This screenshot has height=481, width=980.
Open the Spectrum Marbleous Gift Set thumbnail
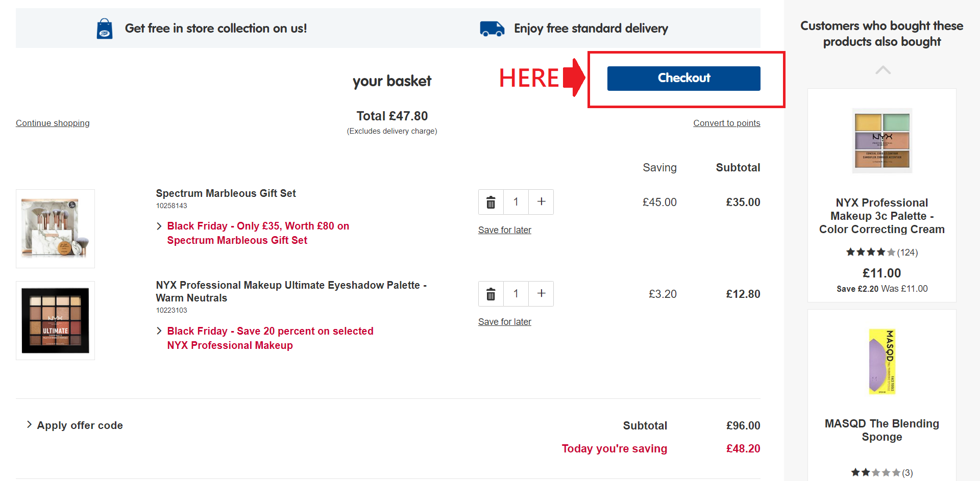55,229
